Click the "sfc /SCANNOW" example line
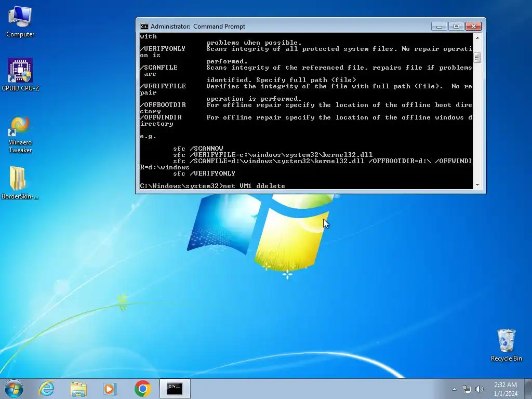 point(198,149)
